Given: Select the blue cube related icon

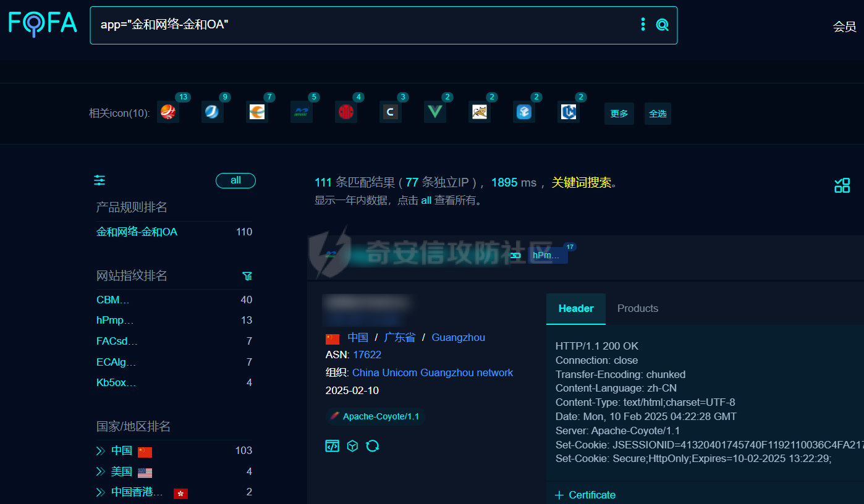Looking at the screenshot, I should [524, 112].
